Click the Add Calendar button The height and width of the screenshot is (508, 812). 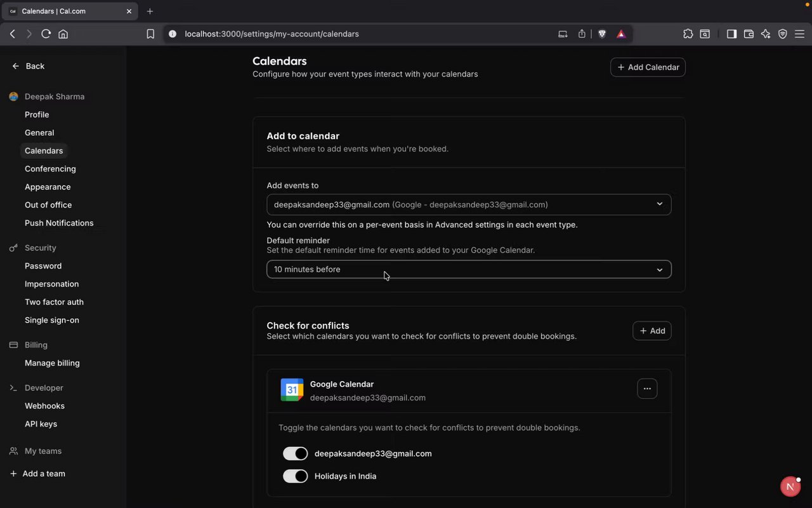coord(648,67)
